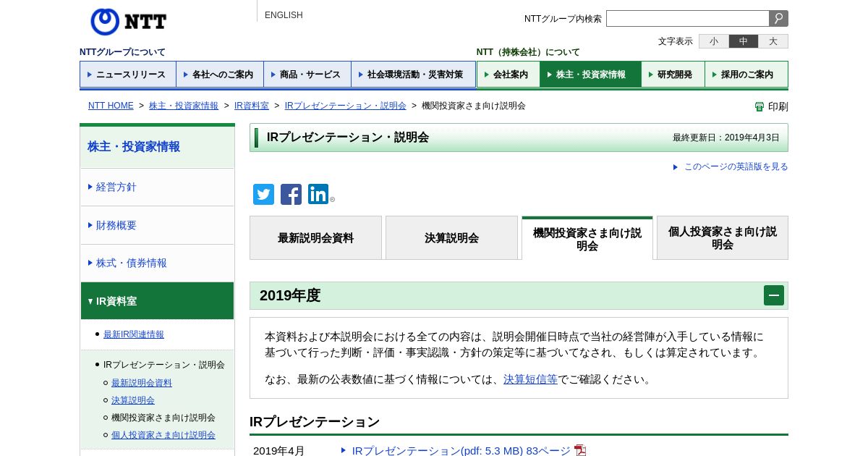
Task: Click 印刷 print link
Action: [778, 106]
